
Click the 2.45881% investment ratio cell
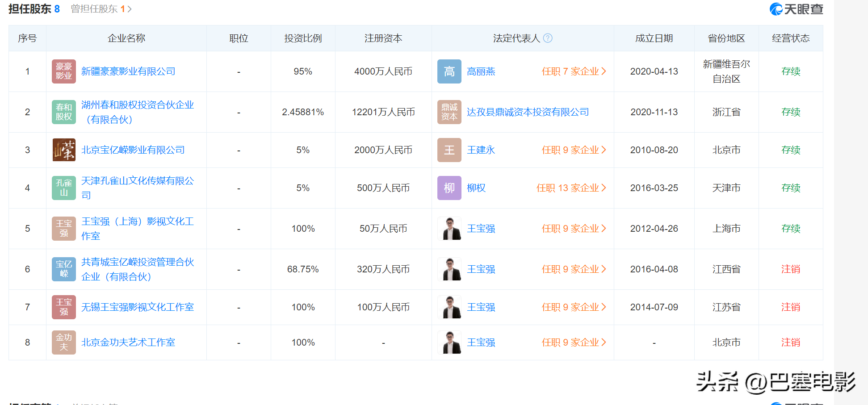click(303, 112)
